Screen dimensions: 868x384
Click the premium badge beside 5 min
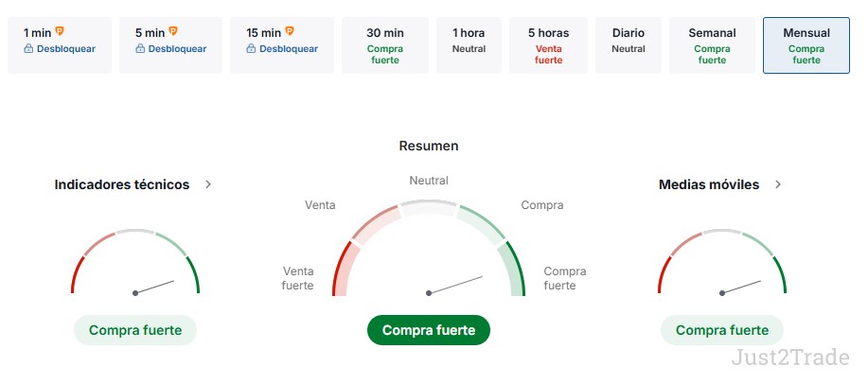[172, 31]
